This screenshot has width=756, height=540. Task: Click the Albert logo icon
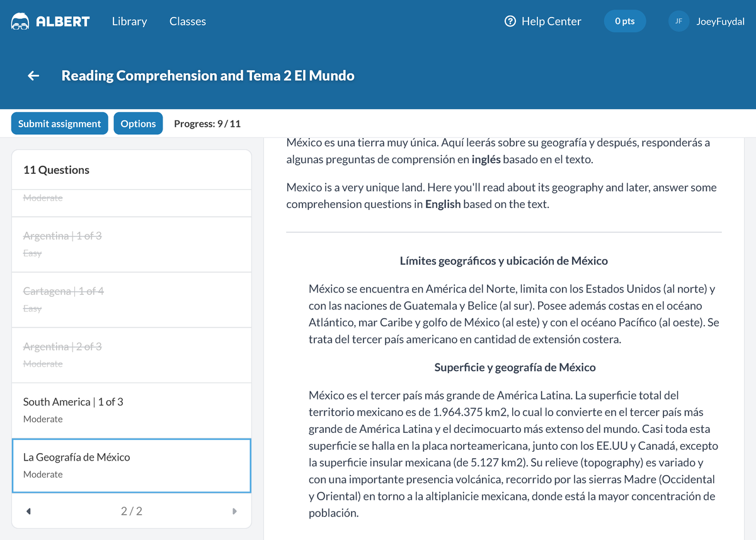pos(20,21)
